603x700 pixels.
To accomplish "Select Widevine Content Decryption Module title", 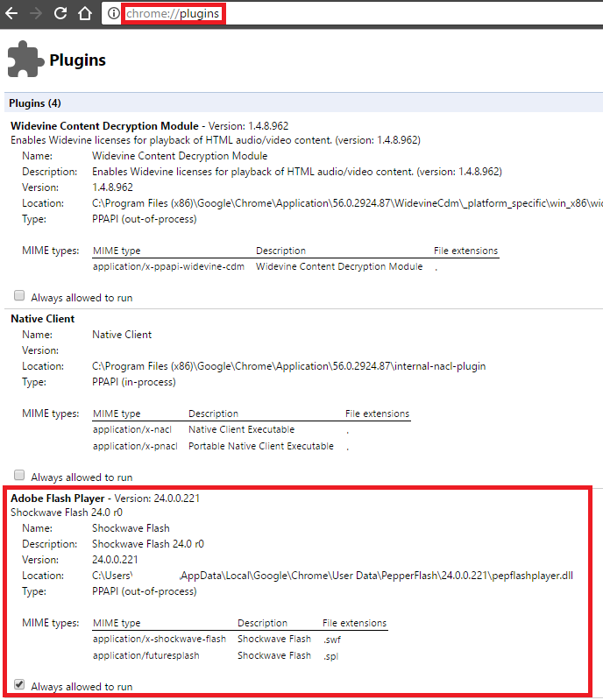I will (104, 126).
